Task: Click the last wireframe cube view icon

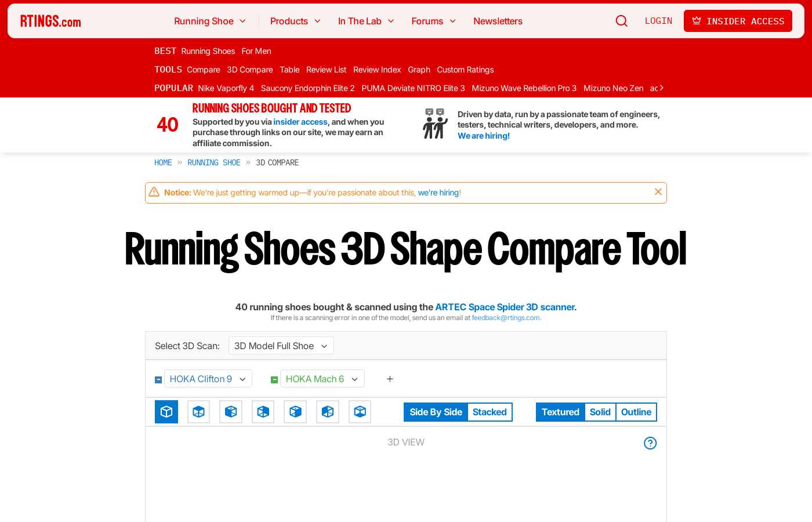Action: point(360,412)
